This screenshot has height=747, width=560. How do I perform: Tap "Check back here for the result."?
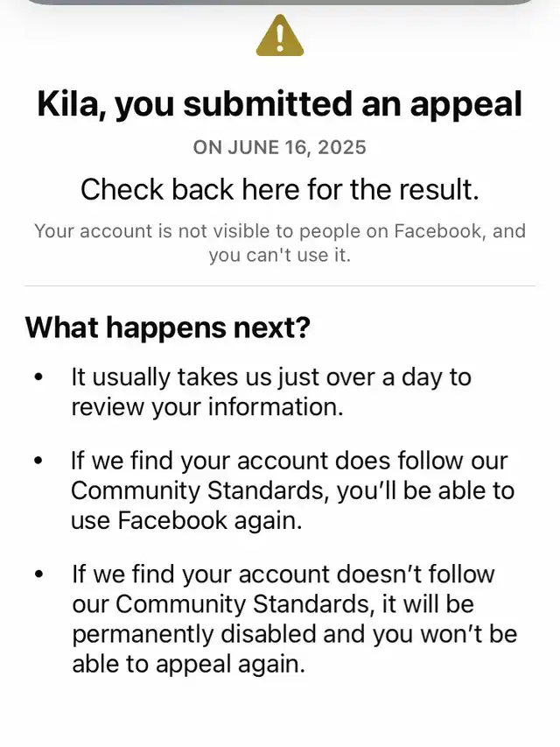click(x=280, y=189)
